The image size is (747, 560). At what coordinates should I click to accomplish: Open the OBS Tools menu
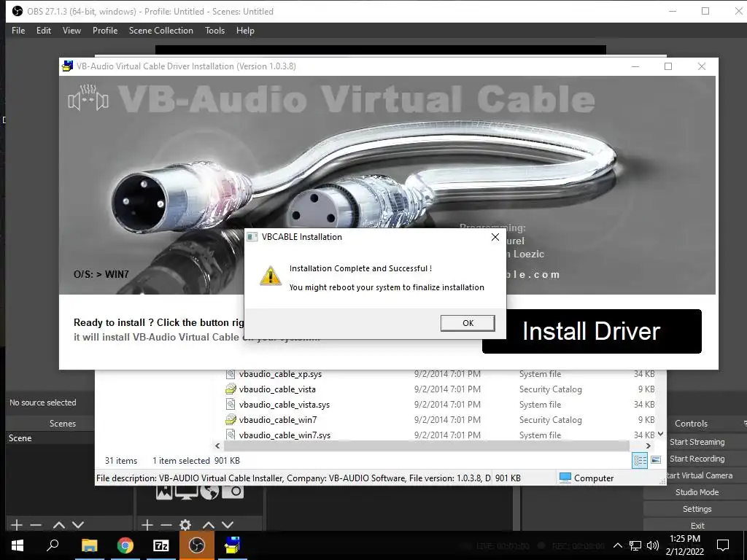tap(214, 31)
